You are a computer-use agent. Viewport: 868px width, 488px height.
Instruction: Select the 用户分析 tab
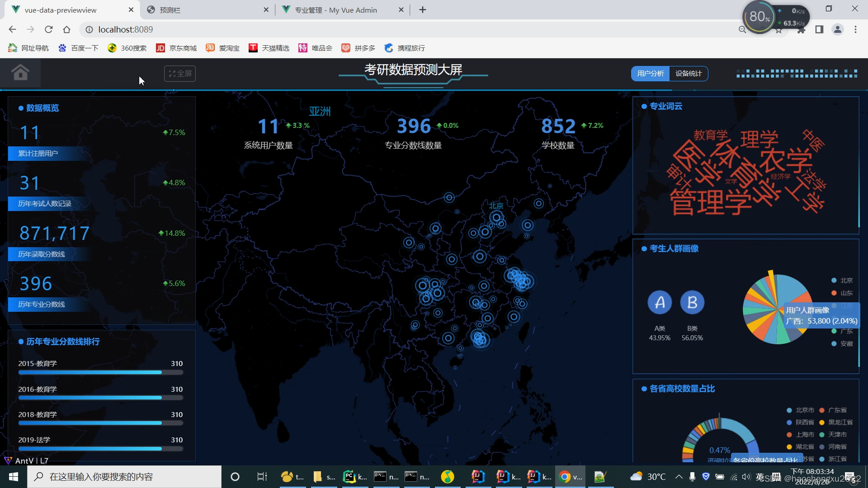[650, 74]
